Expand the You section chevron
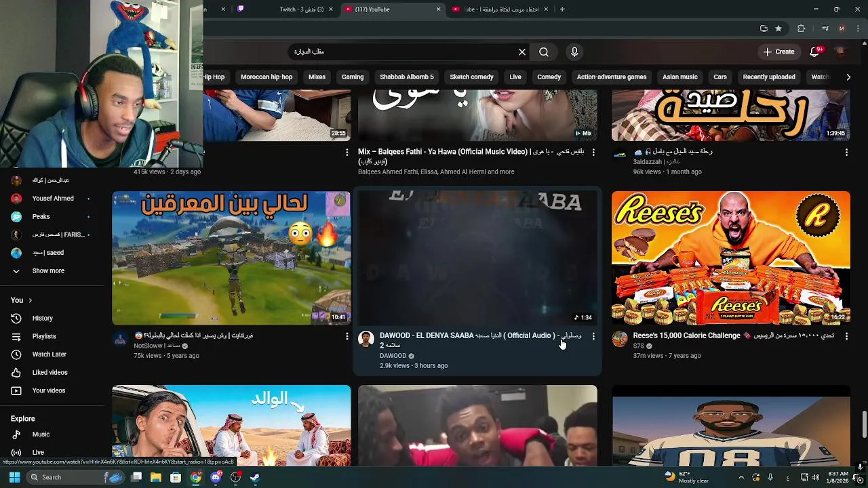Screen dimensions: 868x488 point(30,300)
